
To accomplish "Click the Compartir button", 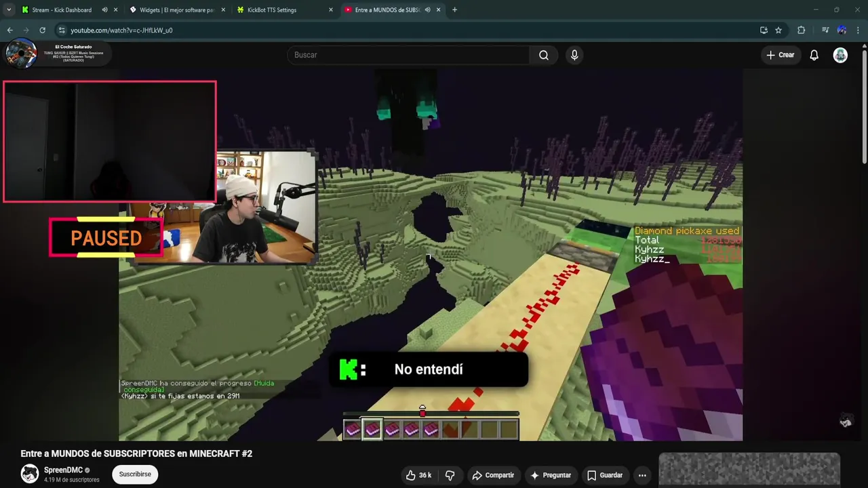I will (493, 475).
